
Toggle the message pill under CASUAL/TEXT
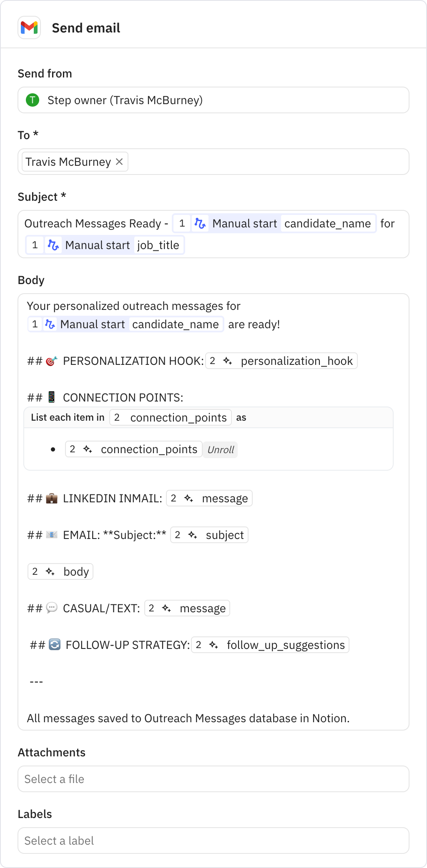coord(186,608)
